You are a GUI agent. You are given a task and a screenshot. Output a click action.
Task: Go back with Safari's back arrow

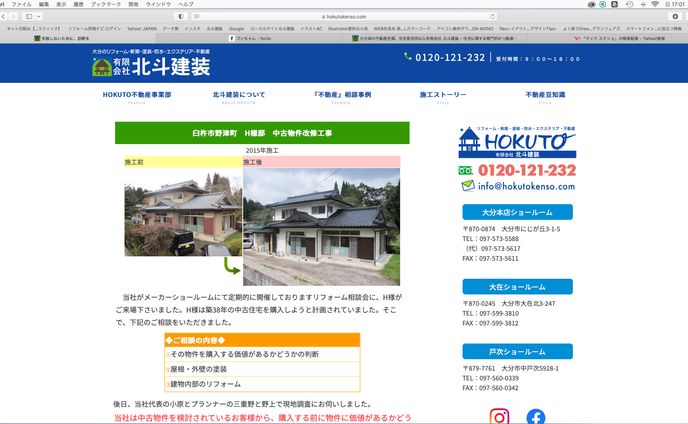point(4,16)
